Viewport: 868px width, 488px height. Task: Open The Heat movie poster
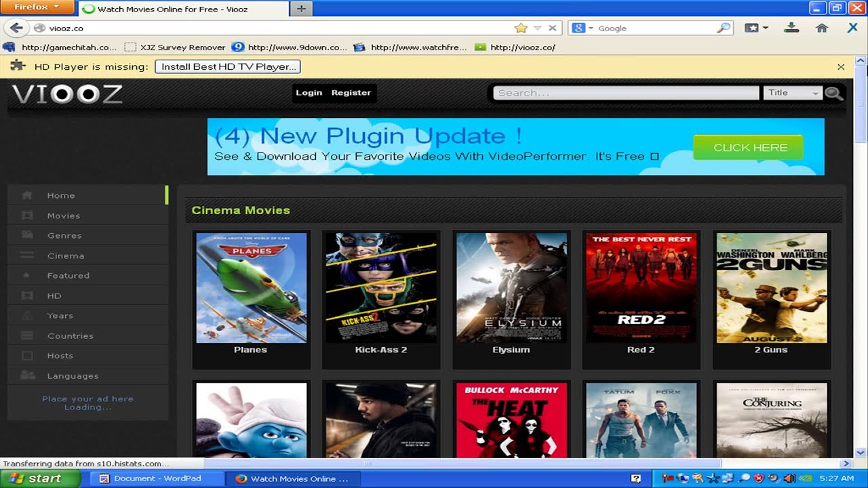click(x=511, y=420)
